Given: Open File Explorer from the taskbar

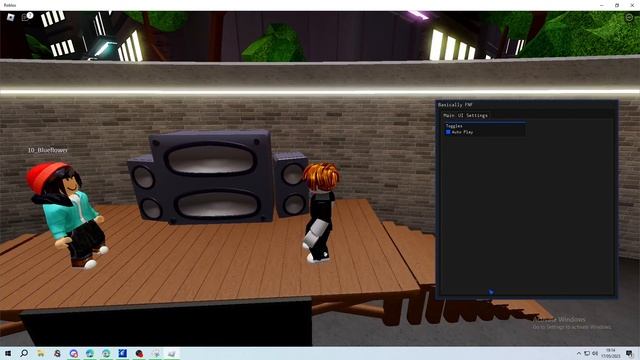Looking at the screenshot, I should click(x=40, y=353).
